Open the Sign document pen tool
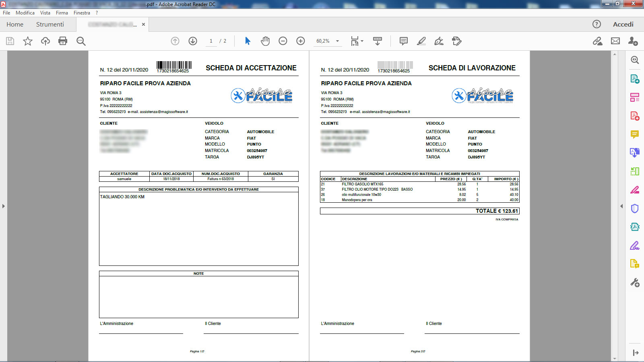The width and height of the screenshot is (644, 362). pos(439,41)
